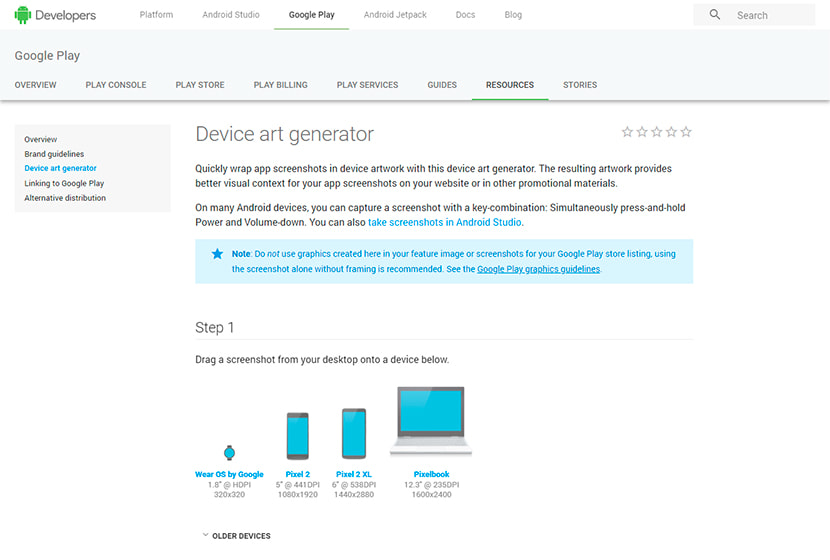The width and height of the screenshot is (830, 560).
Task: Switch to the Resources tab
Action: tap(510, 85)
